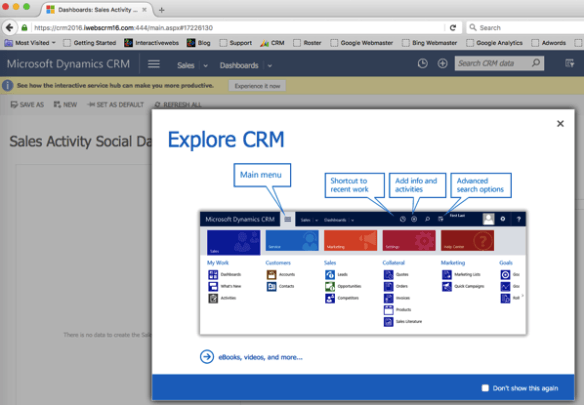Select the Dashboards: Sales Activity tab
The height and width of the screenshot is (405, 584).
(x=97, y=10)
